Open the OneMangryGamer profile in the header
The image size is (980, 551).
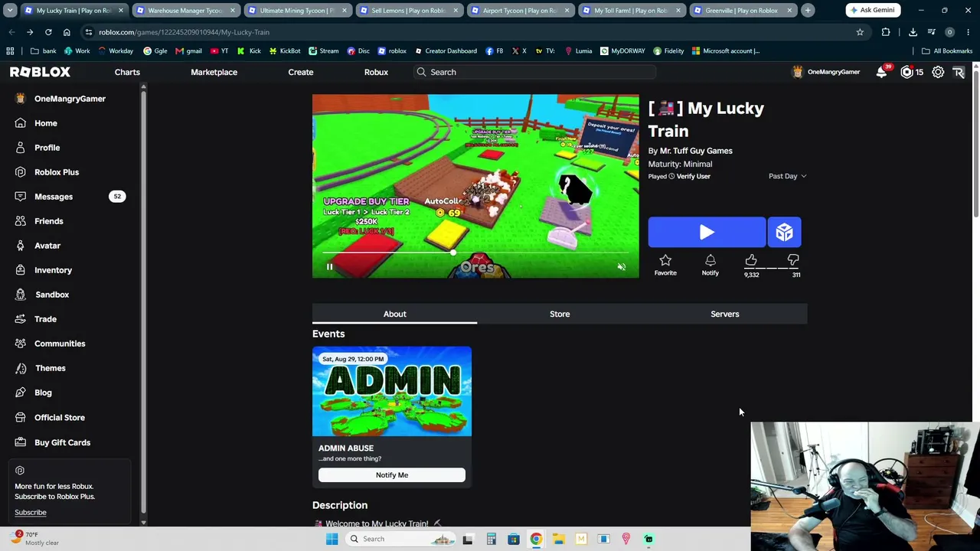point(825,72)
